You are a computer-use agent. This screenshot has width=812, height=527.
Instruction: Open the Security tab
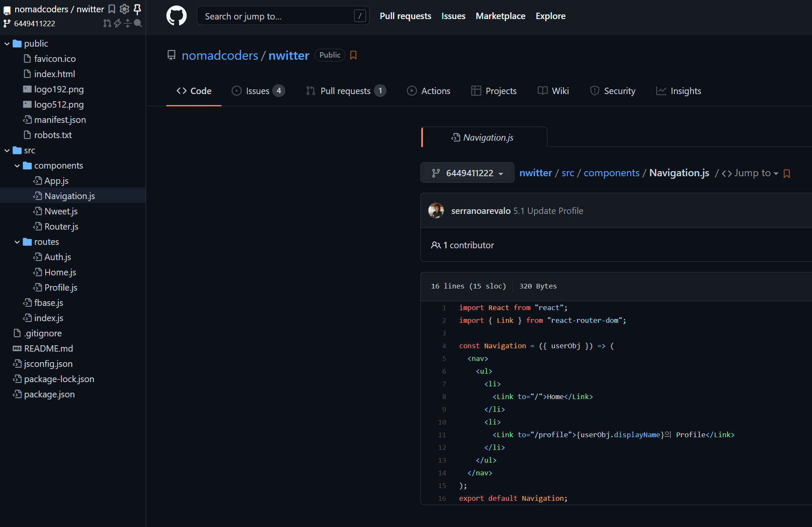(x=613, y=91)
